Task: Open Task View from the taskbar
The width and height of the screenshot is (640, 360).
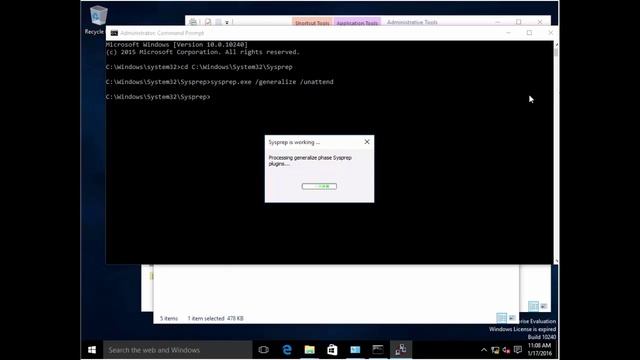Action: (264, 350)
